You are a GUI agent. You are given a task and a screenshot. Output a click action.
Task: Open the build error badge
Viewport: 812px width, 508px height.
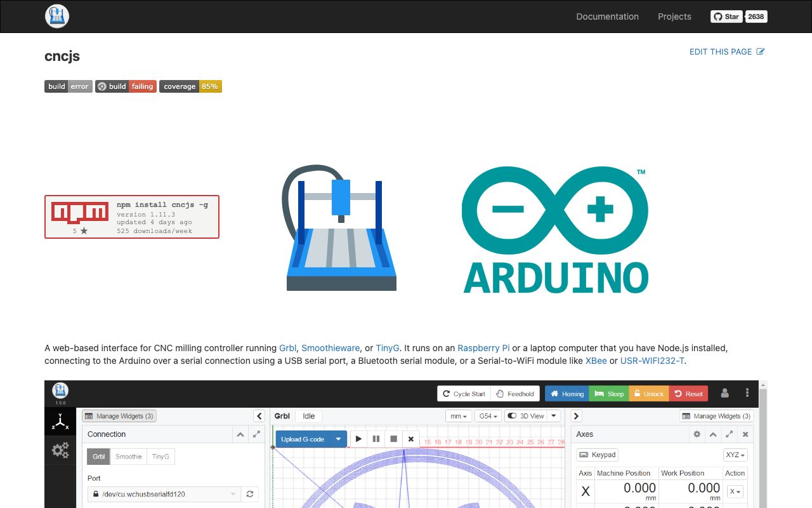(69, 86)
